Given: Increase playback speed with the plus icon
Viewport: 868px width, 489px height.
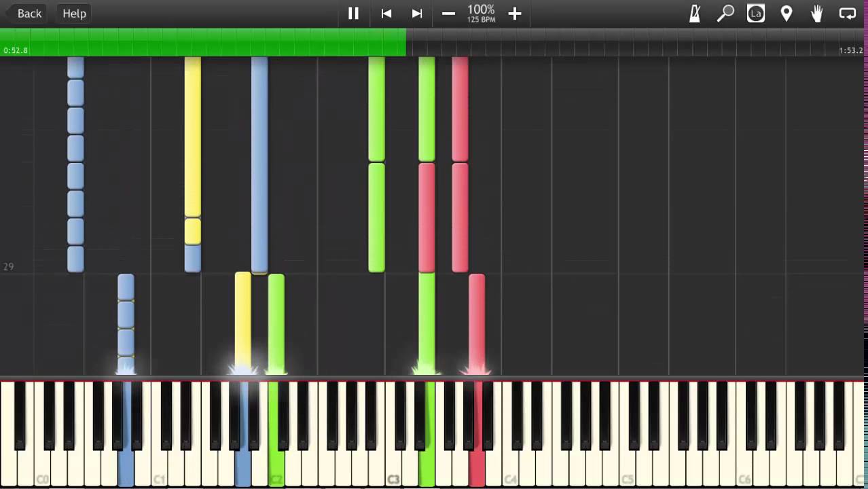Looking at the screenshot, I should [x=514, y=14].
